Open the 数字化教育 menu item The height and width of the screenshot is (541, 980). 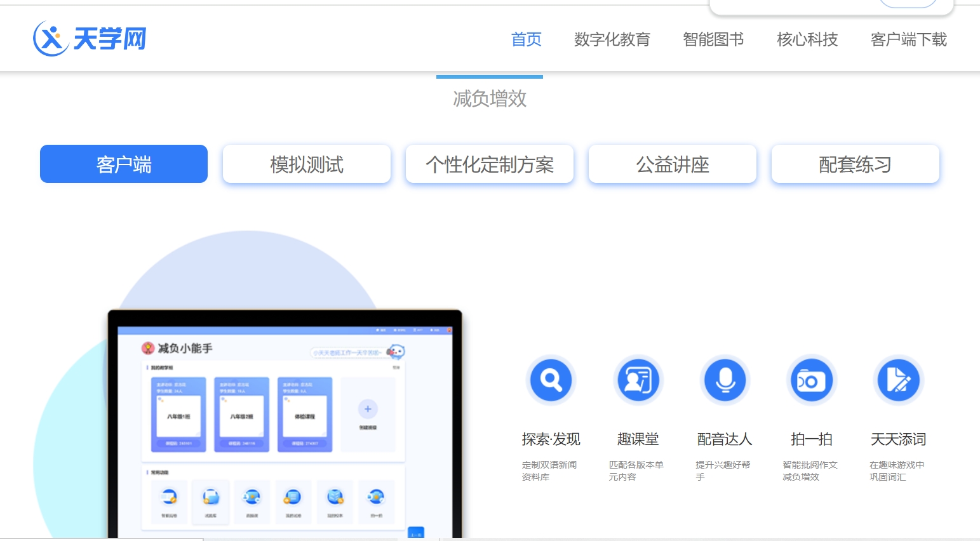612,39
